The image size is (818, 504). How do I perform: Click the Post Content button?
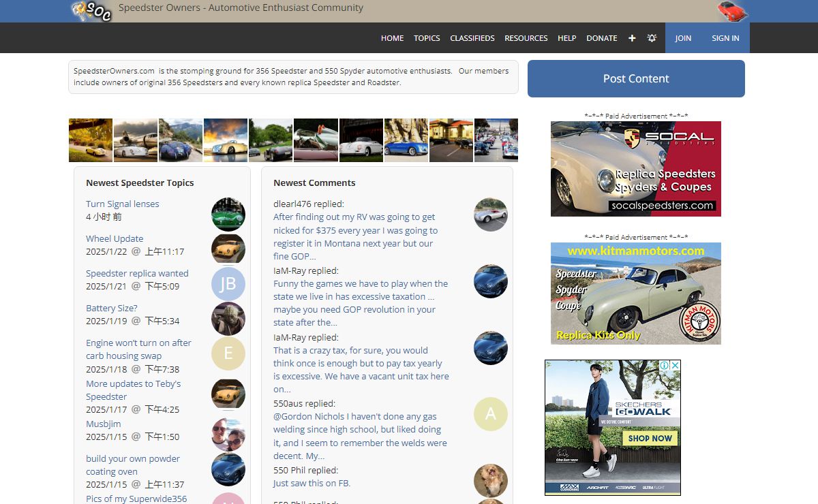[636, 78]
